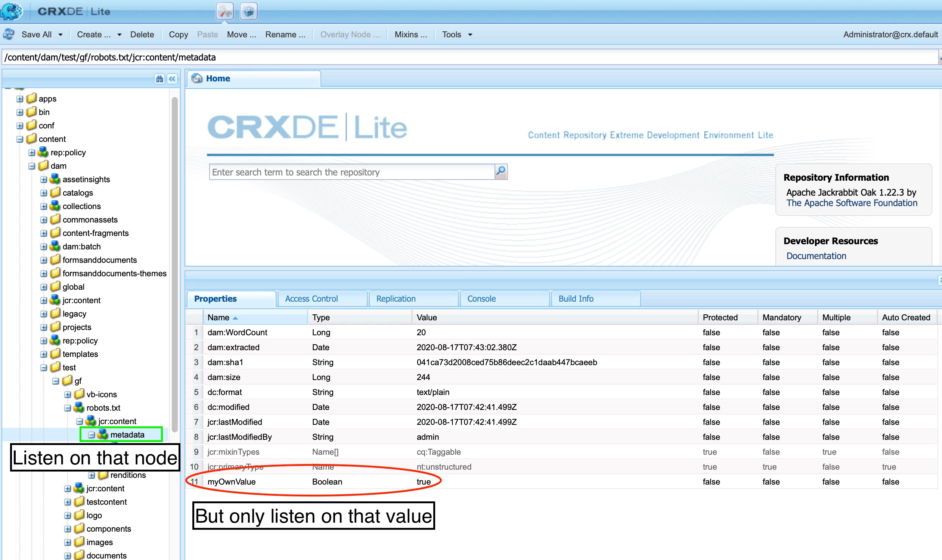Open the Create menu dropdown arrow
Viewport: 942px width, 560px height.
(119, 35)
